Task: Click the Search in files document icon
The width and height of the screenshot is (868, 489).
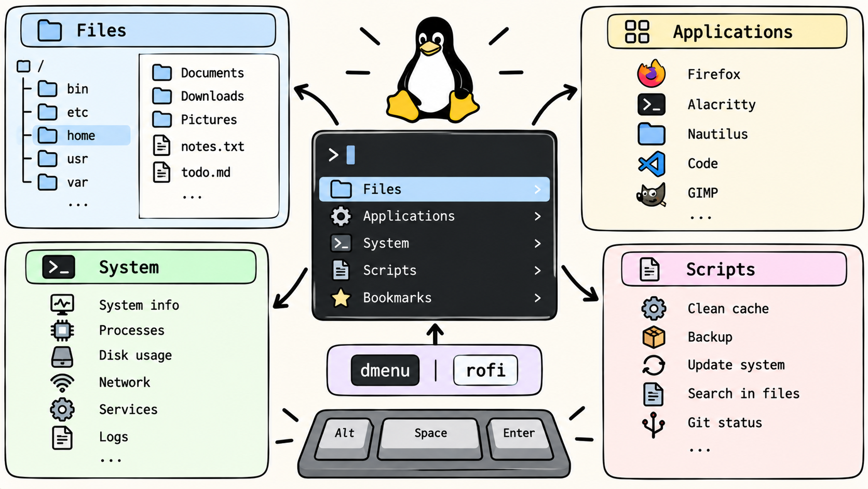Action: [x=654, y=394]
